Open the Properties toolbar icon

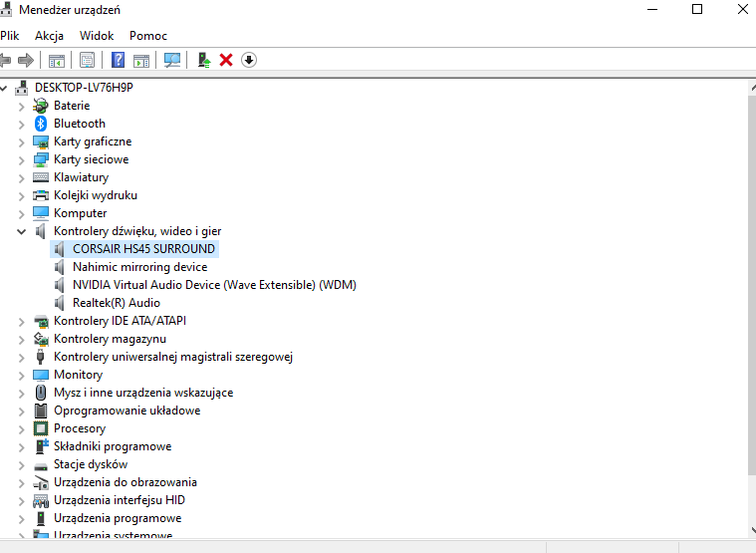[88, 60]
